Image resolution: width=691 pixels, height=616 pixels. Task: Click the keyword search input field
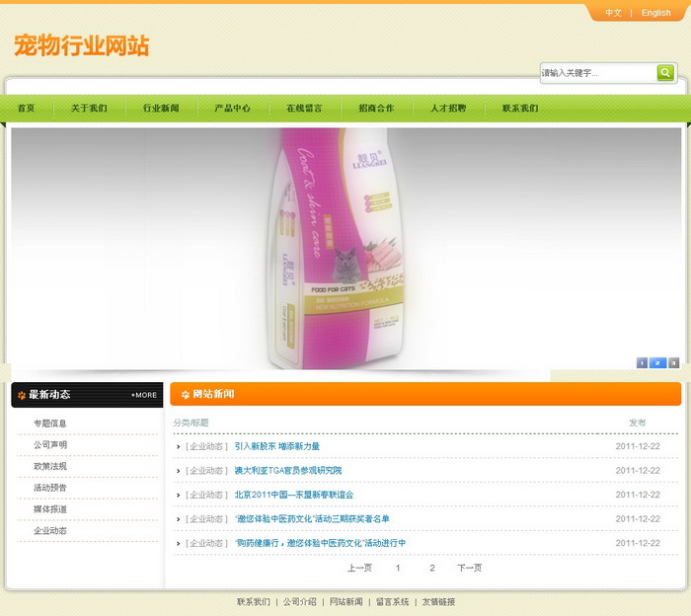tap(597, 73)
